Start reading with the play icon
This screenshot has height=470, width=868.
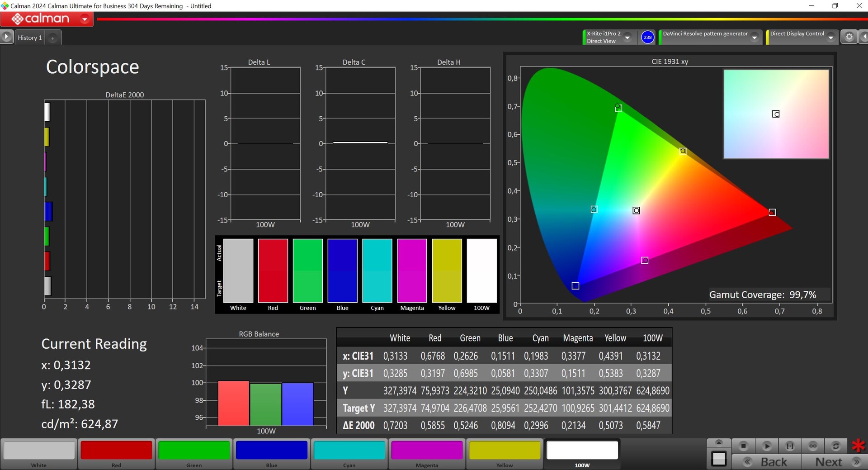(767, 446)
